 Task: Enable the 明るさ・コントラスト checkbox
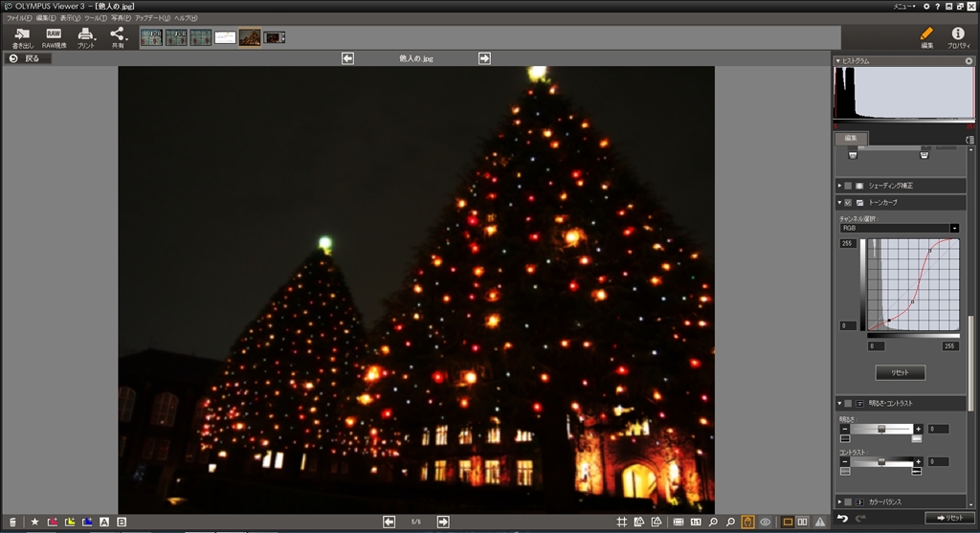pos(848,404)
